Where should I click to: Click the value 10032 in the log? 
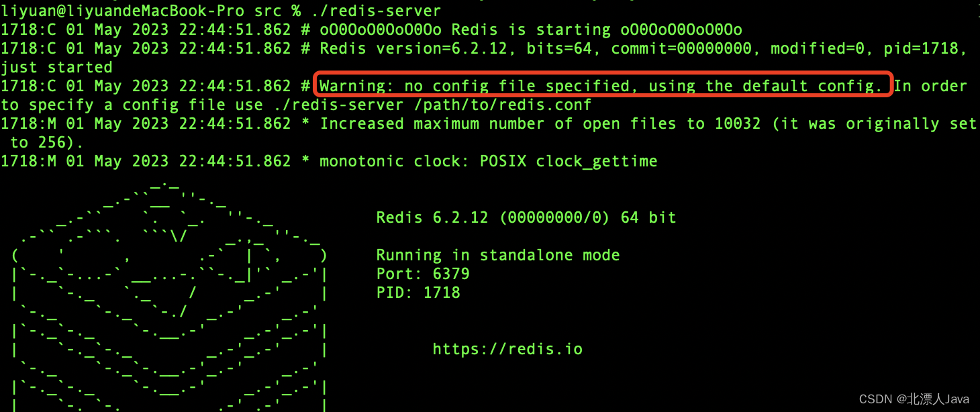pyautogui.click(x=737, y=123)
